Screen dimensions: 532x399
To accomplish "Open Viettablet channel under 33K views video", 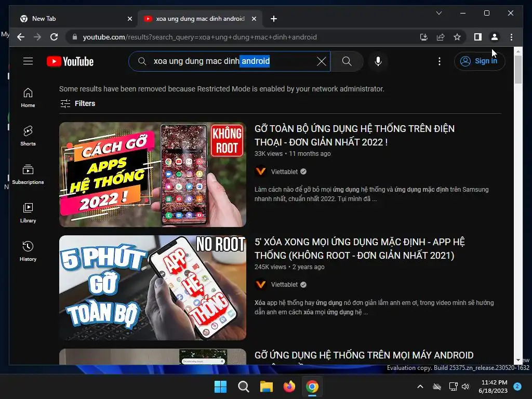I will 284,171.
